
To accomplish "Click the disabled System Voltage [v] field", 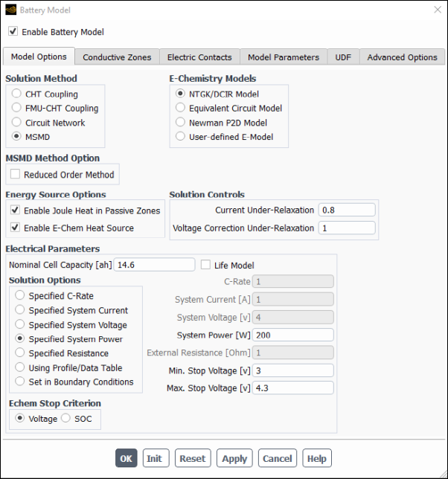I will (293, 318).
